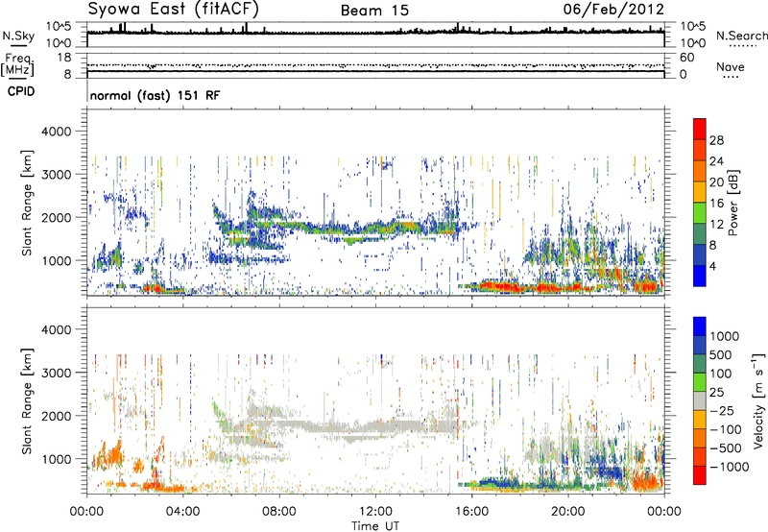The image size is (768, 532).
Task: Click the "08:00" time tick label
Action: (279, 512)
